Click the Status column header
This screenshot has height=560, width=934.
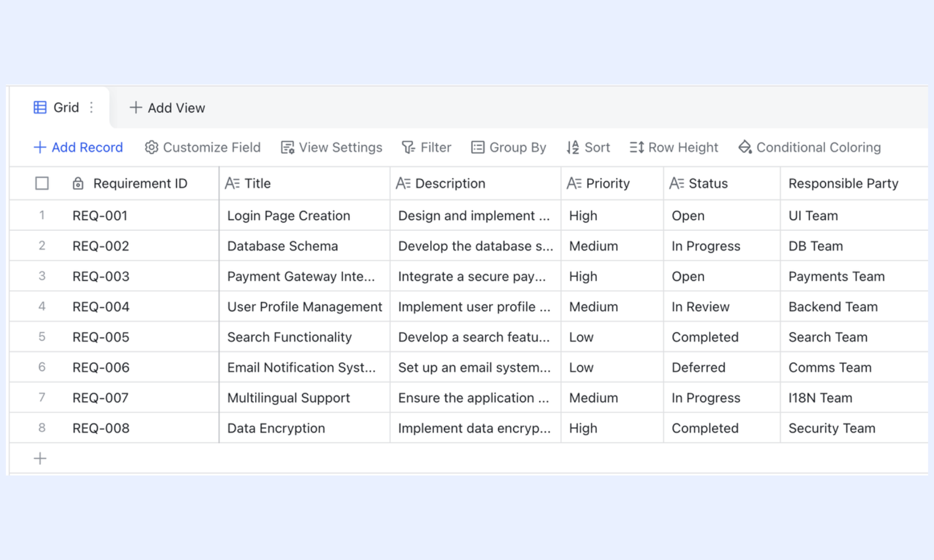(x=722, y=183)
